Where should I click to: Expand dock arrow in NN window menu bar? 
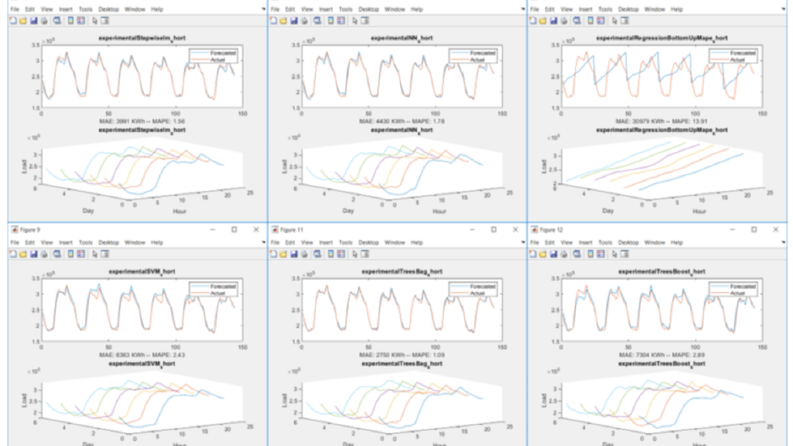pyautogui.click(x=523, y=9)
